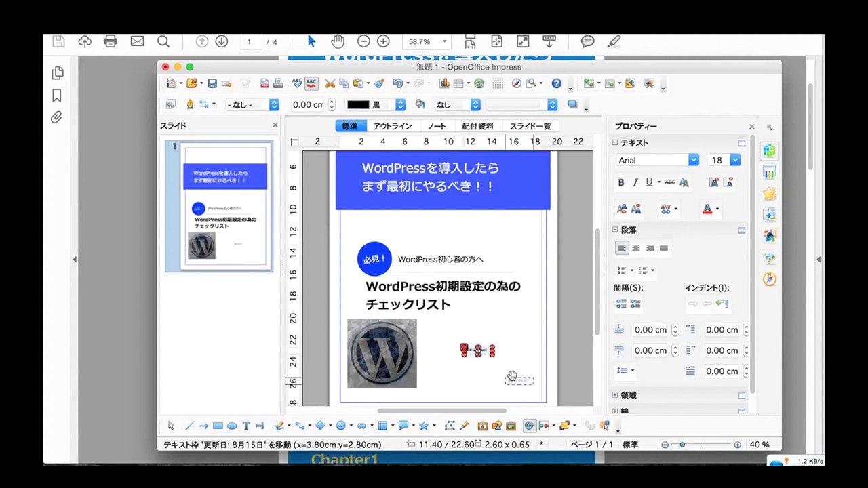Set paragraph alignment to Align Left
Screen dimensions: 868x488
622,248
